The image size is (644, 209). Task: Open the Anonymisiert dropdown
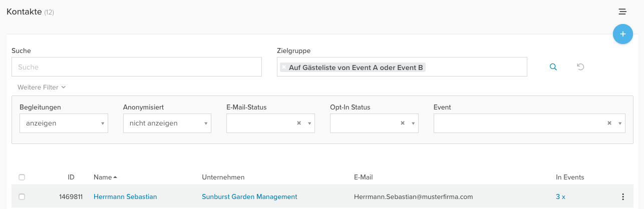(167, 123)
